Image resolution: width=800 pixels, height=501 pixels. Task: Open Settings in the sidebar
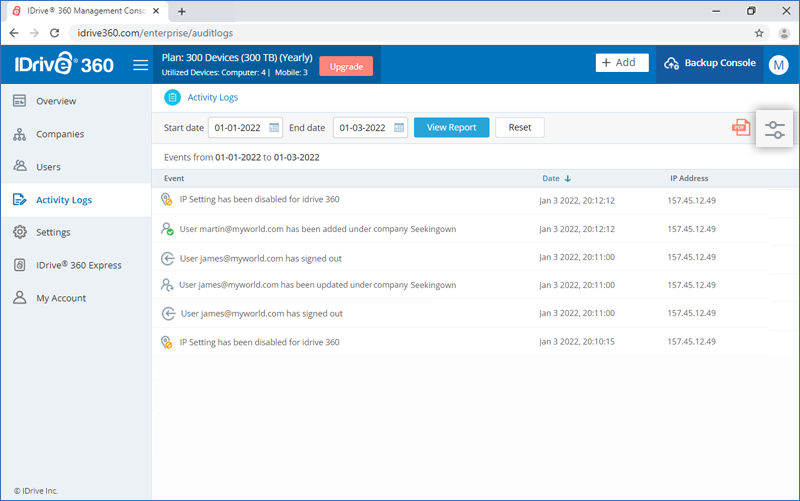[x=77, y=232]
